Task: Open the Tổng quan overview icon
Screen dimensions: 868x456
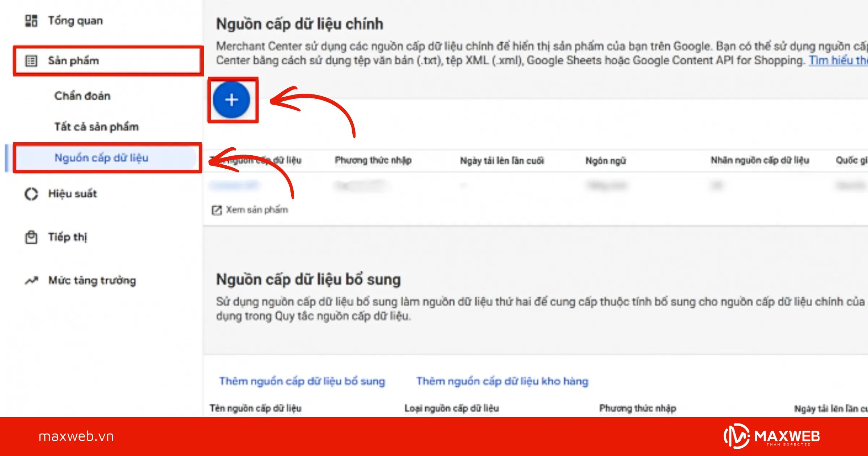Action: [x=31, y=21]
